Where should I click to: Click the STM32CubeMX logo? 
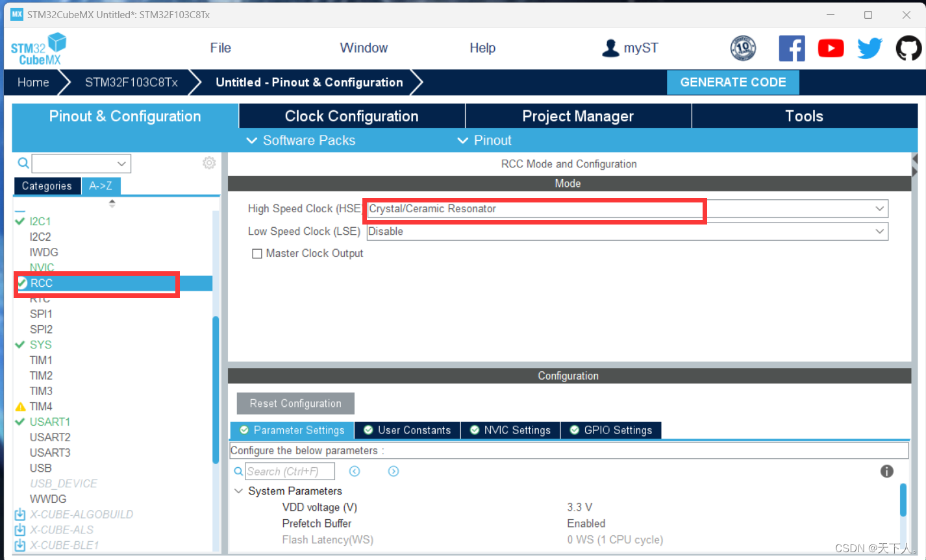pyautogui.click(x=39, y=49)
